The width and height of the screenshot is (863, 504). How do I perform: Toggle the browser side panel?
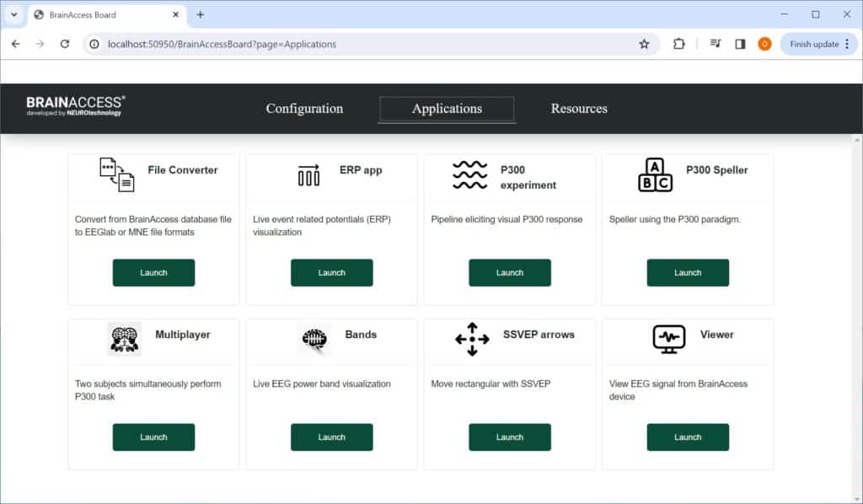(742, 43)
